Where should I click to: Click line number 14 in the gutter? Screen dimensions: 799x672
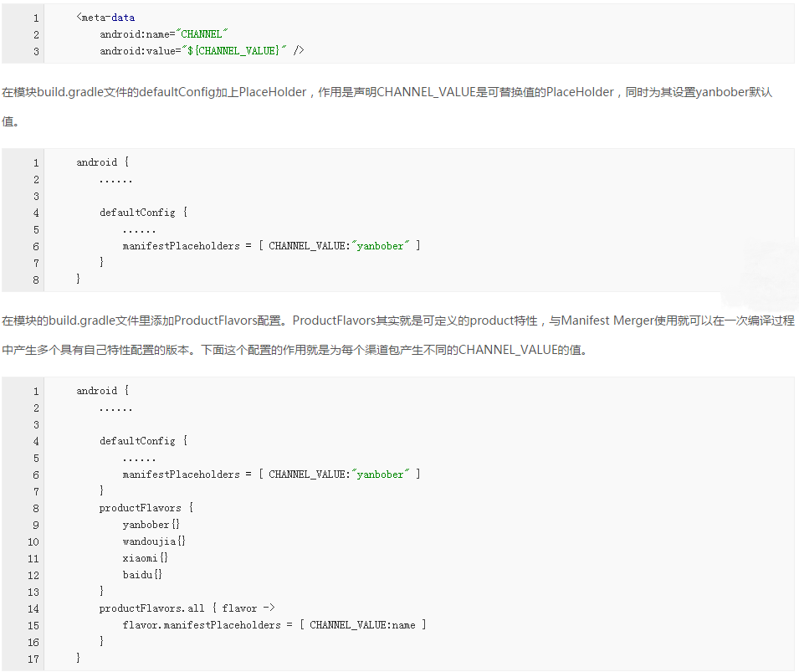[x=33, y=608]
